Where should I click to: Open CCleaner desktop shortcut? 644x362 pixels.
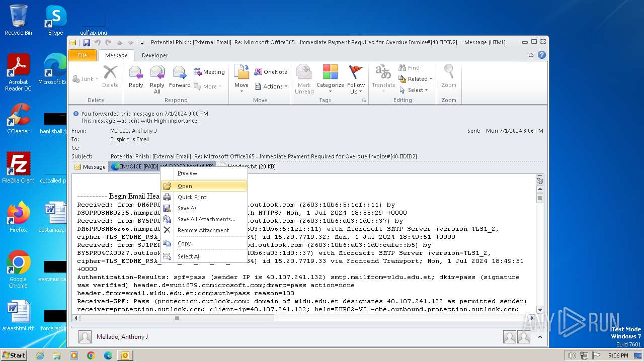(18, 119)
